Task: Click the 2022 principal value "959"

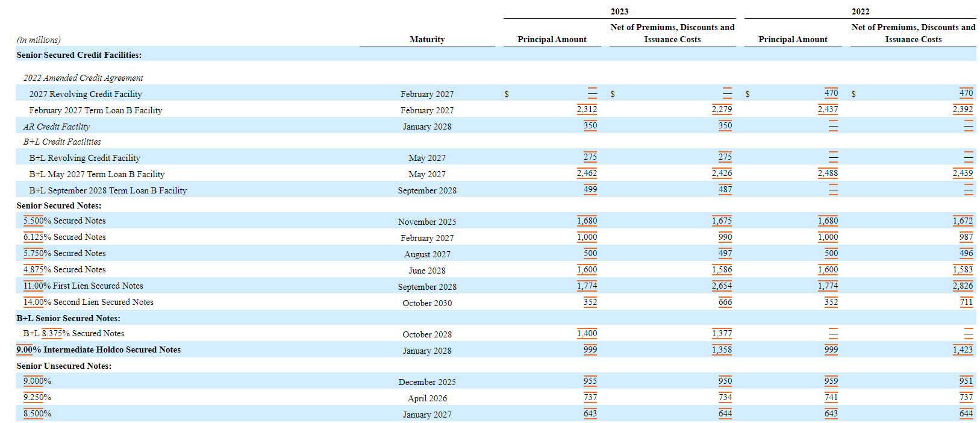Action: (x=831, y=381)
